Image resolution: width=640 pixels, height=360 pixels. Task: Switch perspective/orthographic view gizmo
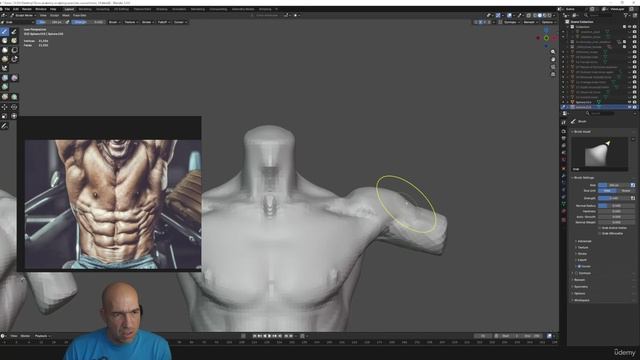click(x=553, y=74)
